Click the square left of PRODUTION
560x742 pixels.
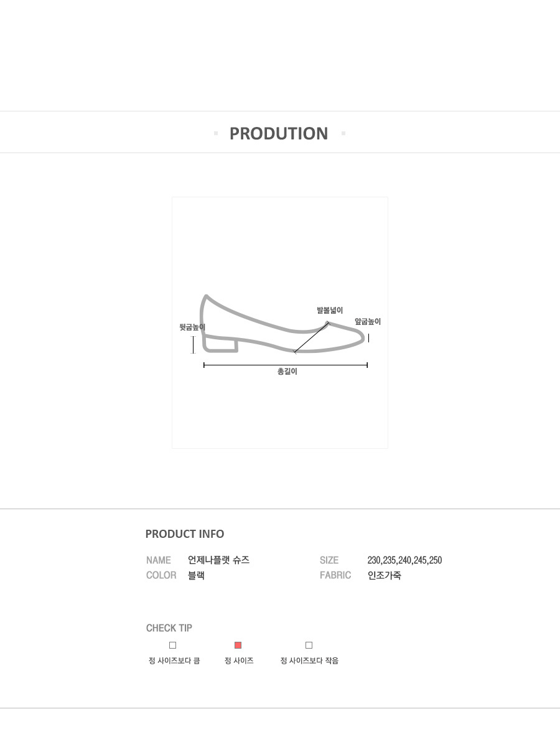click(216, 133)
